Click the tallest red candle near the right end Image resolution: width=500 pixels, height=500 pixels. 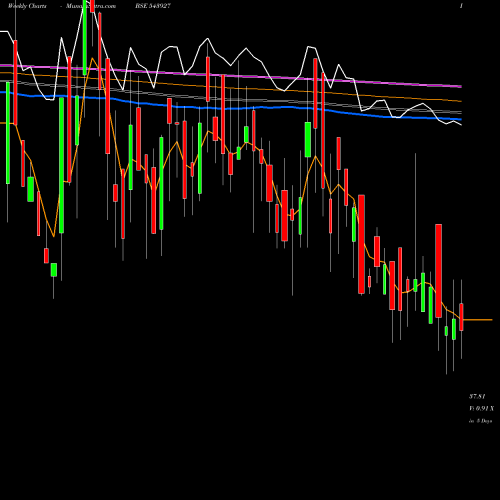tap(438, 271)
